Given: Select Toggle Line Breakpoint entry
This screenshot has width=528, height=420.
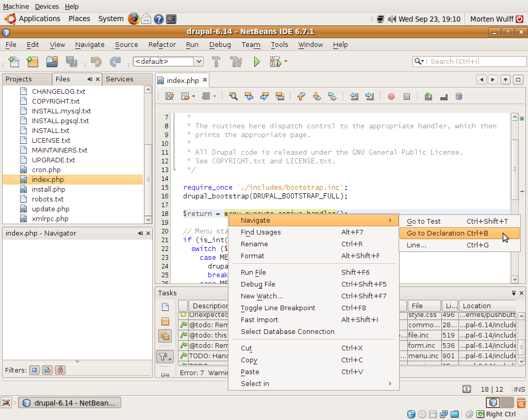Looking at the screenshot, I should pyautogui.click(x=313, y=308).
